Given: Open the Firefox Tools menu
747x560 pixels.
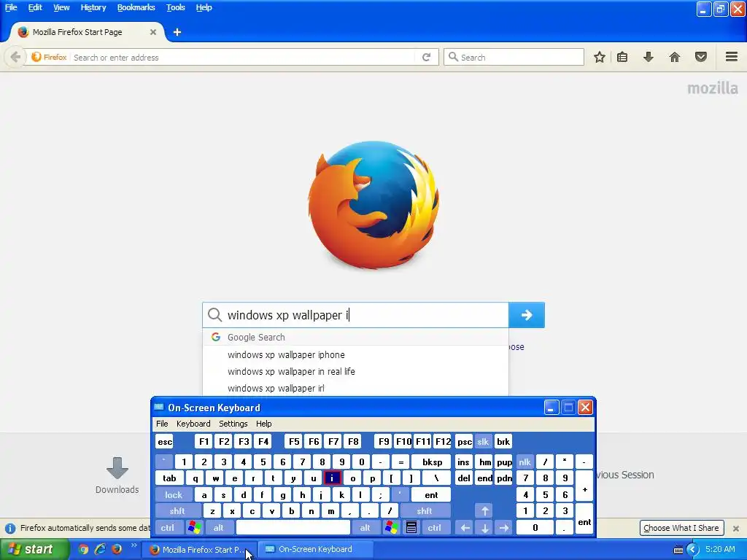Looking at the screenshot, I should (175, 7).
